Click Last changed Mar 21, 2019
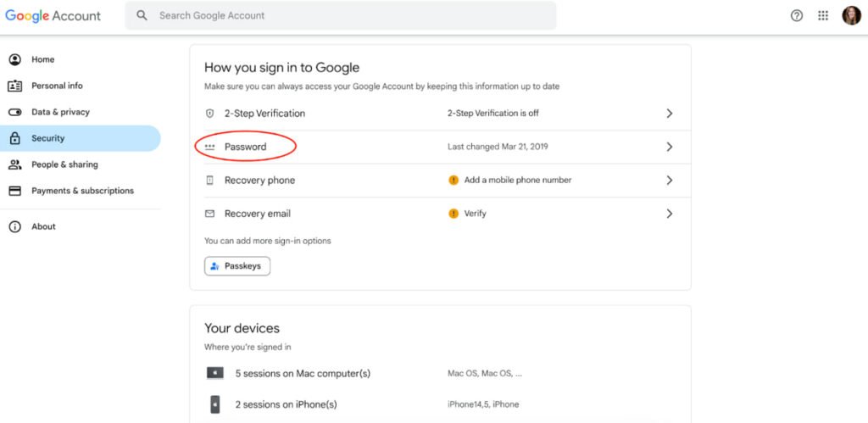868x423 pixels. pos(498,147)
